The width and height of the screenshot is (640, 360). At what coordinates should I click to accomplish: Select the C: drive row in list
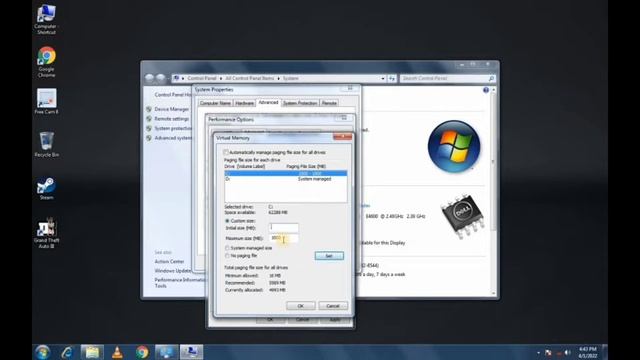pyautogui.click(x=286, y=173)
